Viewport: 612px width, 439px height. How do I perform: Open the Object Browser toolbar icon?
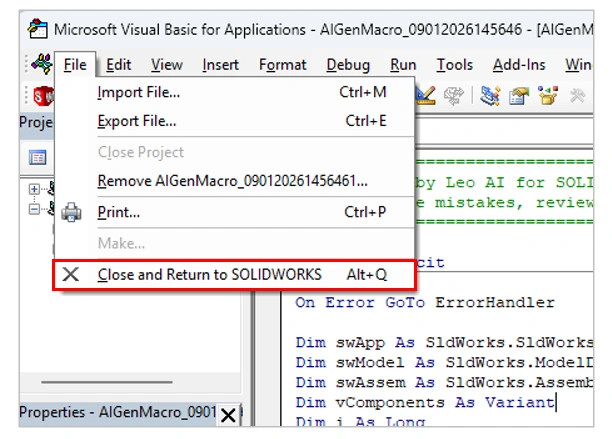click(548, 95)
